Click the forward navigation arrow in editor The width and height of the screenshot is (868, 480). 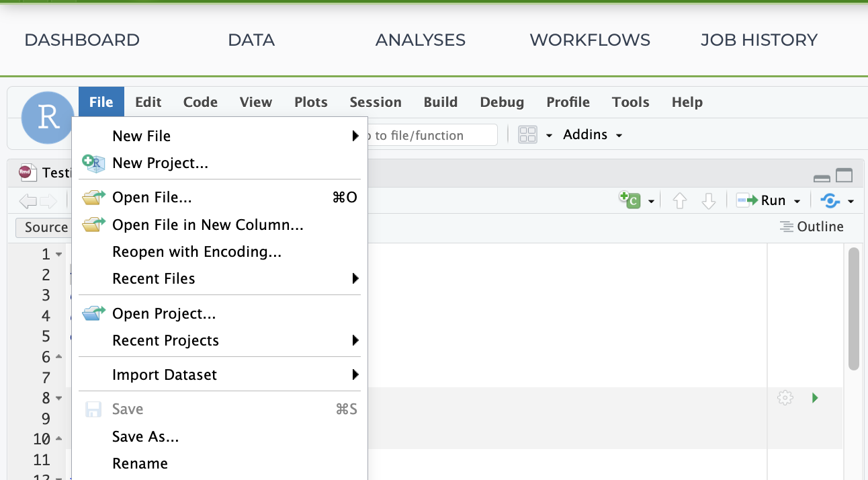coord(48,200)
